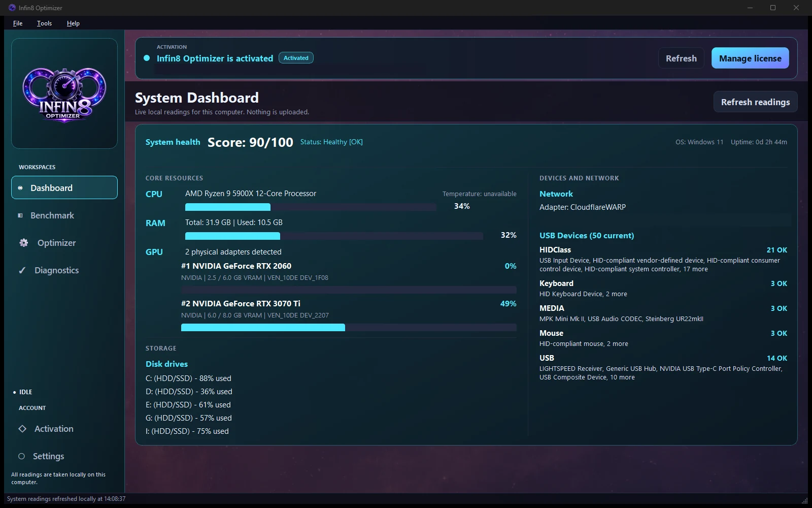The image size is (812, 508).
Task: Click the '#2 NVIDIA GeForce RTX 3070 Ti' entry
Action: click(x=241, y=304)
